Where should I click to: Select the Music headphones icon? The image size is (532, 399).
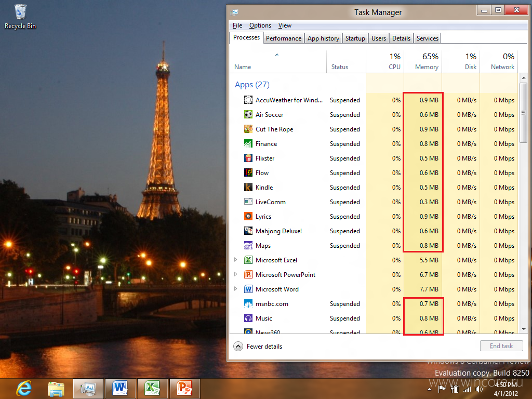click(x=248, y=318)
